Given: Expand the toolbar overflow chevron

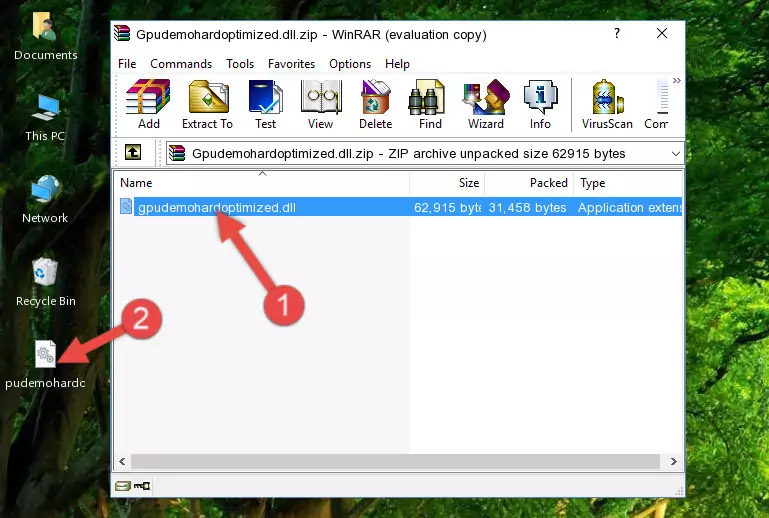Looking at the screenshot, I should point(677,81).
